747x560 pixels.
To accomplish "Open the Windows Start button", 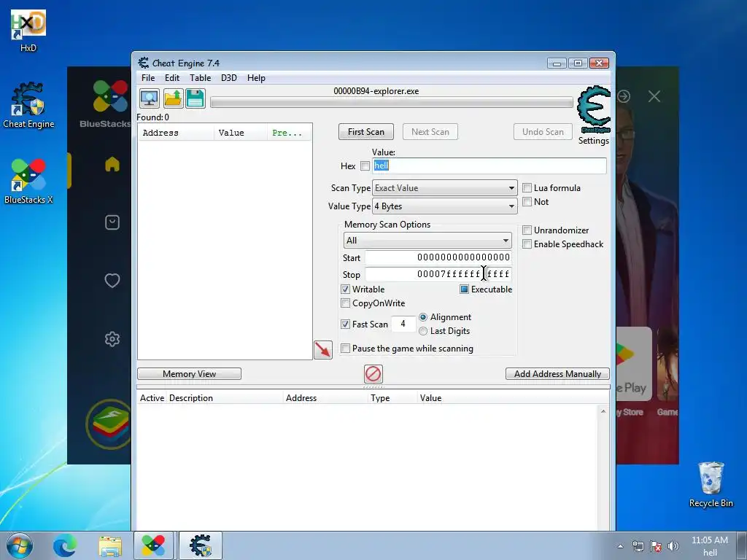I will click(x=20, y=545).
